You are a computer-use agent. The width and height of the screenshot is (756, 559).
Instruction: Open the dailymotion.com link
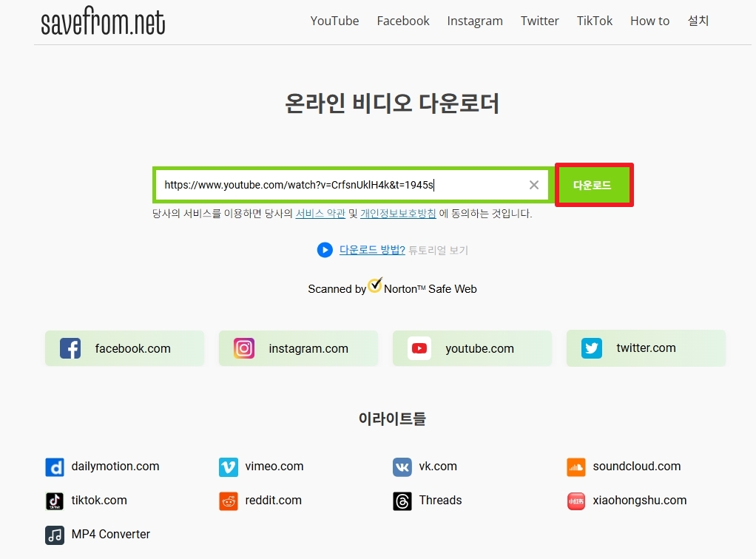pos(115,466)
